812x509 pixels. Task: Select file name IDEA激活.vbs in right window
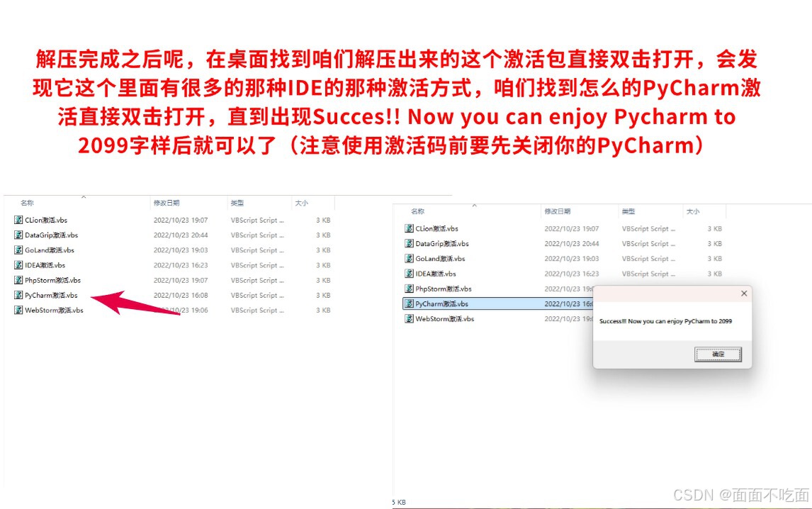coord(436,273)
